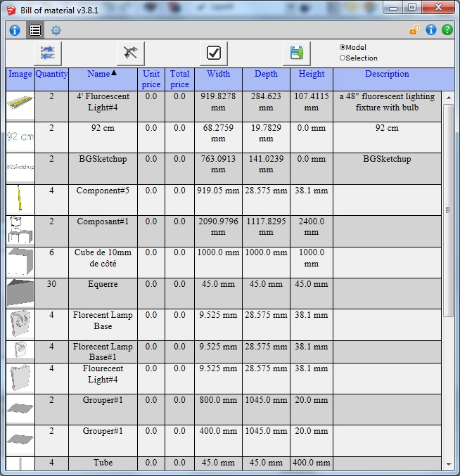Image resolution: width=460 pixels, height=476 pixels.
Task: Open the blue info tab icon
Action: click(15, 30)
